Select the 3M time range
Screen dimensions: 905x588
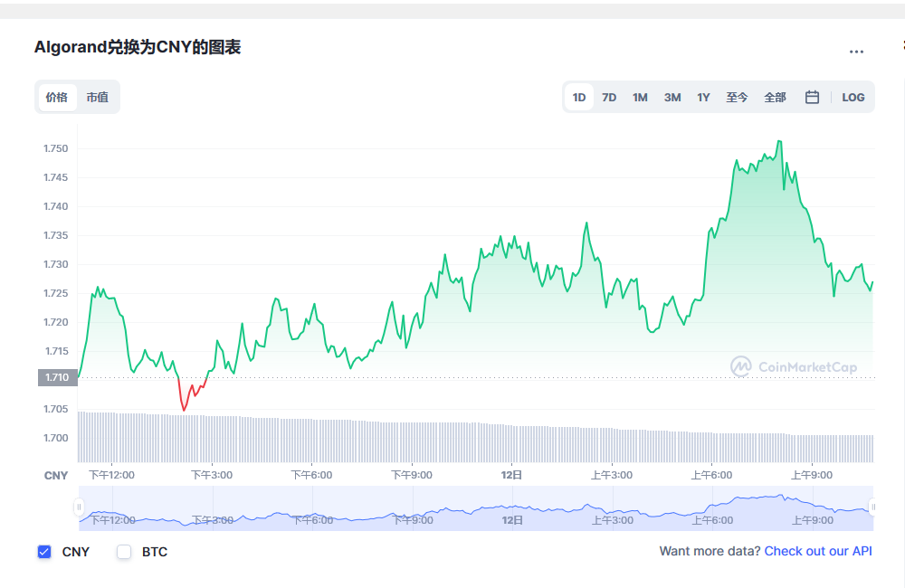point(672,97)
